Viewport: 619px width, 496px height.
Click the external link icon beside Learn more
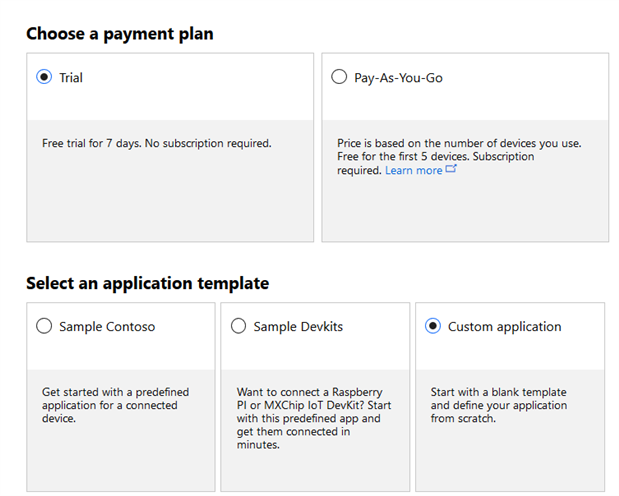point(451,170)
